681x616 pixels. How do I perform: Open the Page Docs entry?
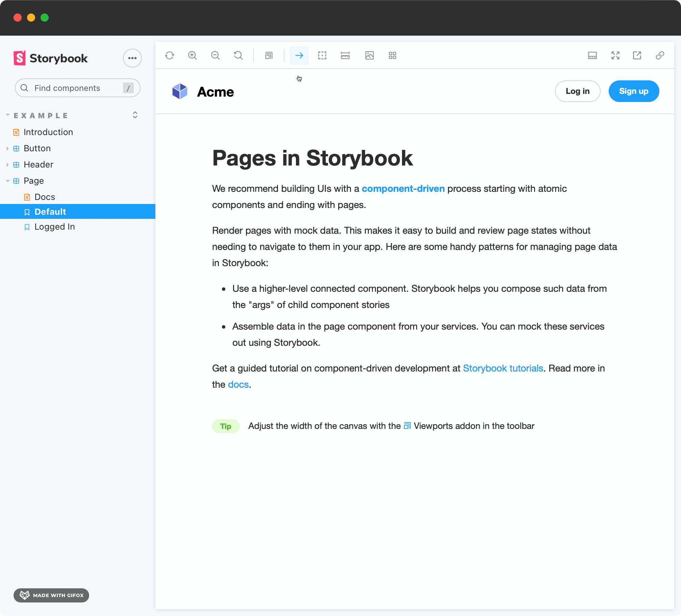pyautogui.click(x=45, y=197)
